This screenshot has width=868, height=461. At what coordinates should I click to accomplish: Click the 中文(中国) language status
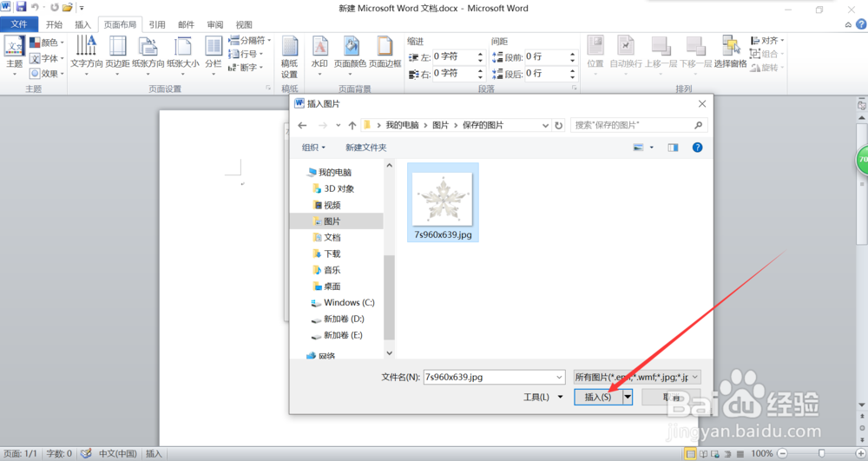click(117, 454)
